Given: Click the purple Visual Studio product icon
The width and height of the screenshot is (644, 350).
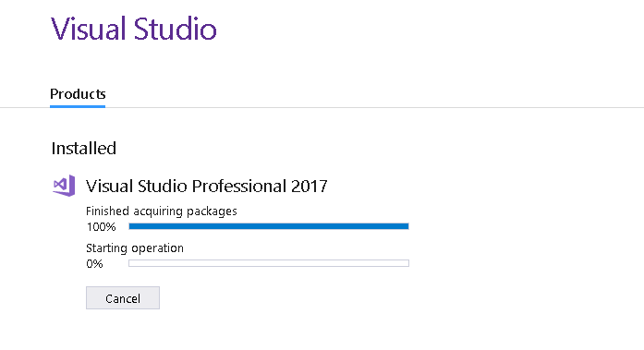Looking at the screenshot, I should pos(64,186).
